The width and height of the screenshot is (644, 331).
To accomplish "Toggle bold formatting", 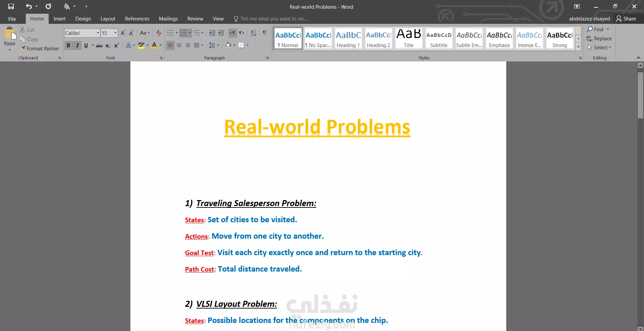I will 68,45.
